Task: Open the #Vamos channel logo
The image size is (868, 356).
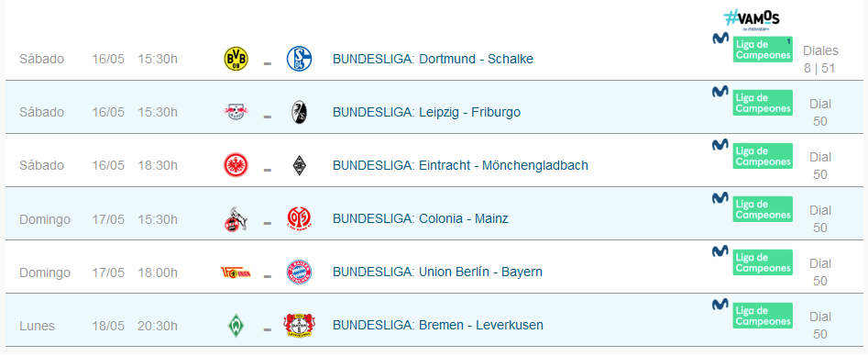Action: tap(752, 19)
